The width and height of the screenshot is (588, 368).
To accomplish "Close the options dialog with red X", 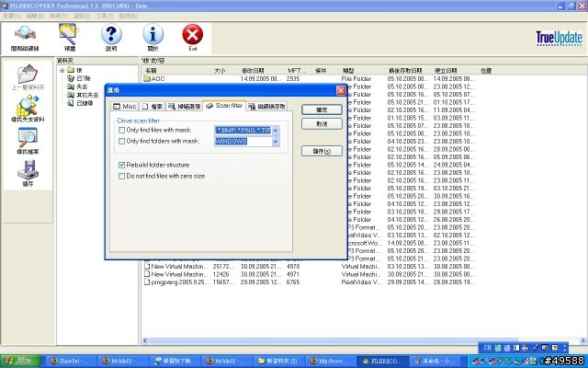I will coord(341,90).
